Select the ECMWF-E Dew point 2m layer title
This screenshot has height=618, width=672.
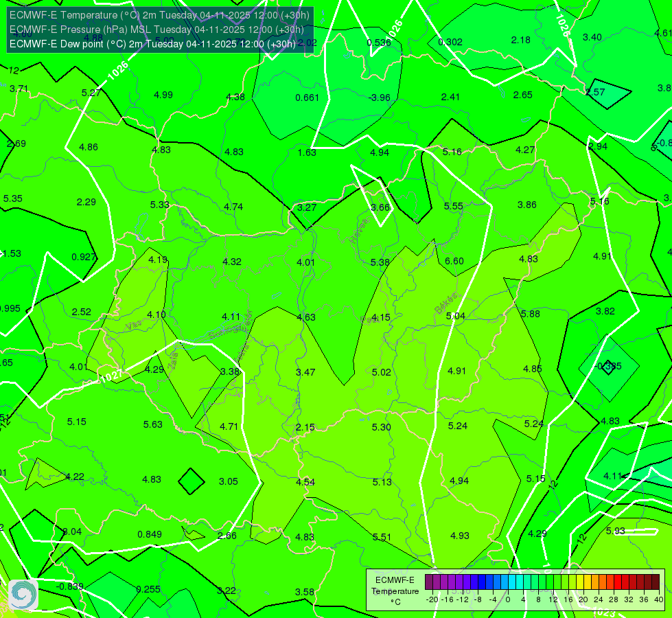pos(152,44)
